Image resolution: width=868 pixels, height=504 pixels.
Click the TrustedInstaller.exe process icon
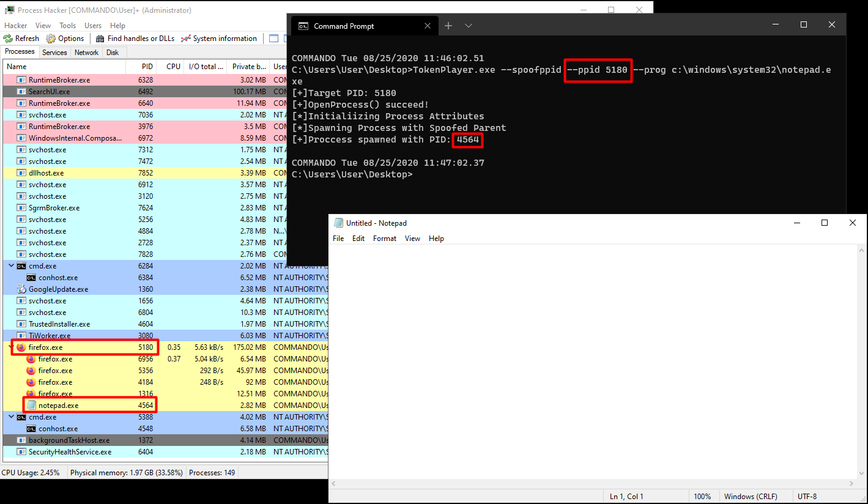pos(21,324)
